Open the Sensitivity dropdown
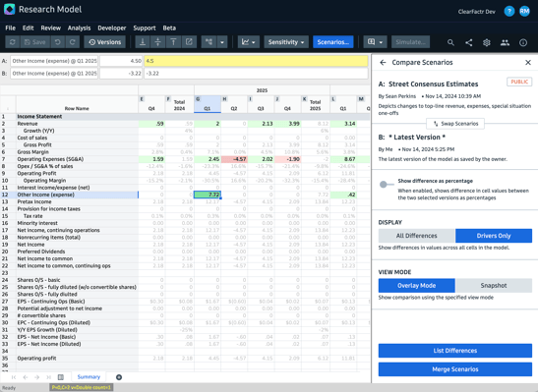 [286, 42]
